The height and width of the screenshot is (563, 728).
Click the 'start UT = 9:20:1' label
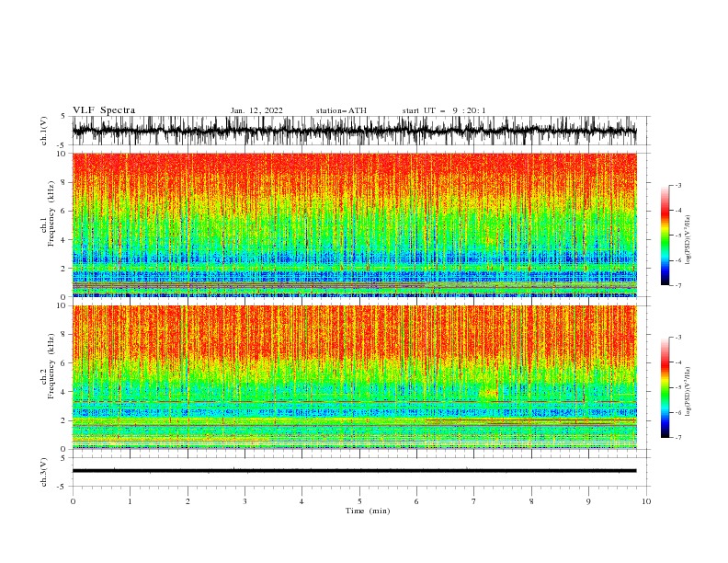tap(443, 110)
